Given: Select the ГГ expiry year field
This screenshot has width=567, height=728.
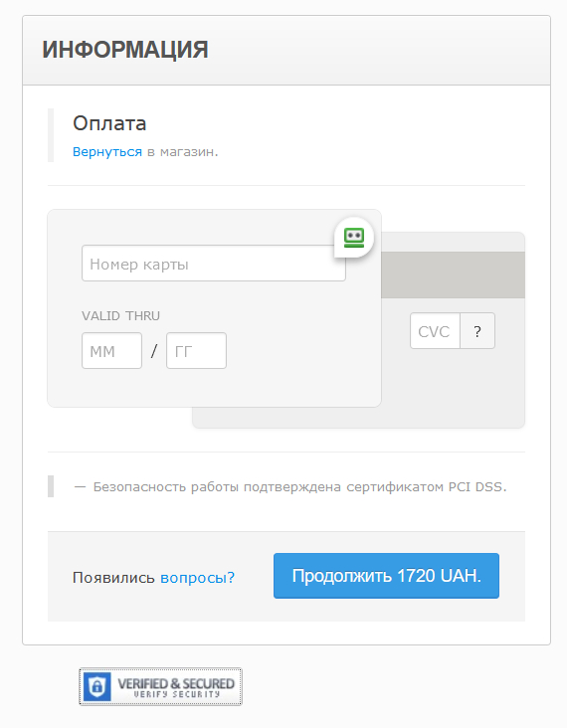Looking at the screenshot, I should click(196, 350).
